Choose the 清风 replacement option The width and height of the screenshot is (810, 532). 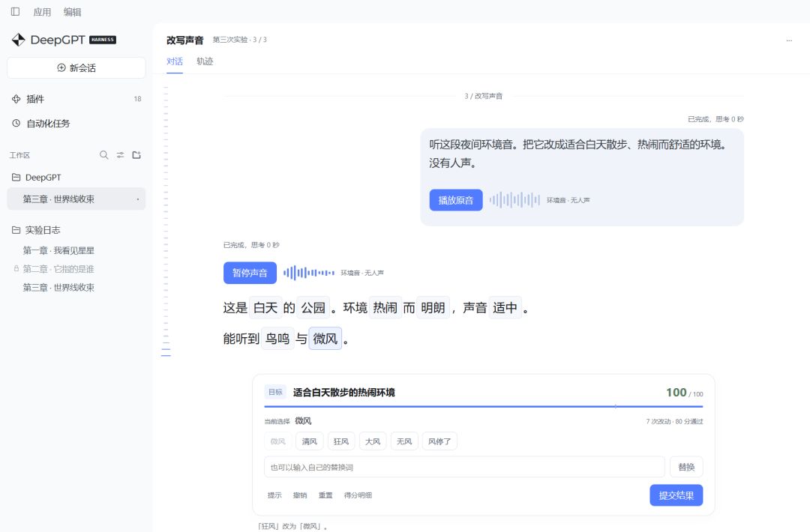310,441
